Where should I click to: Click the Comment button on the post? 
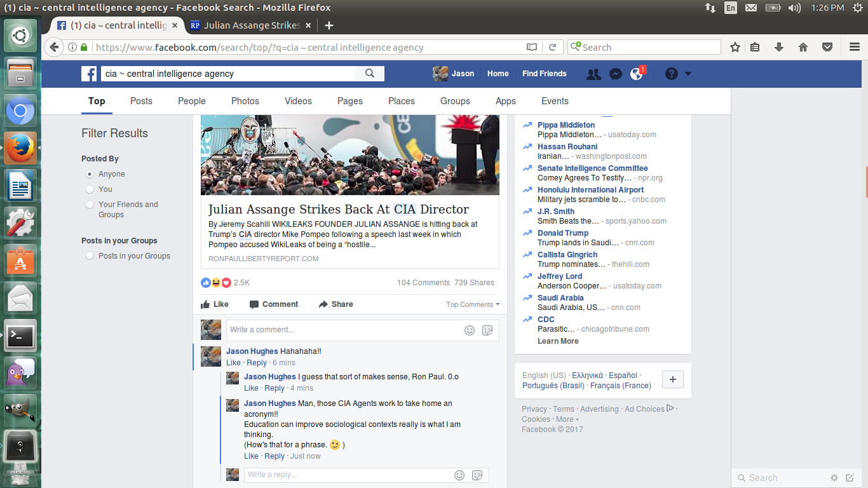point(274,304)
